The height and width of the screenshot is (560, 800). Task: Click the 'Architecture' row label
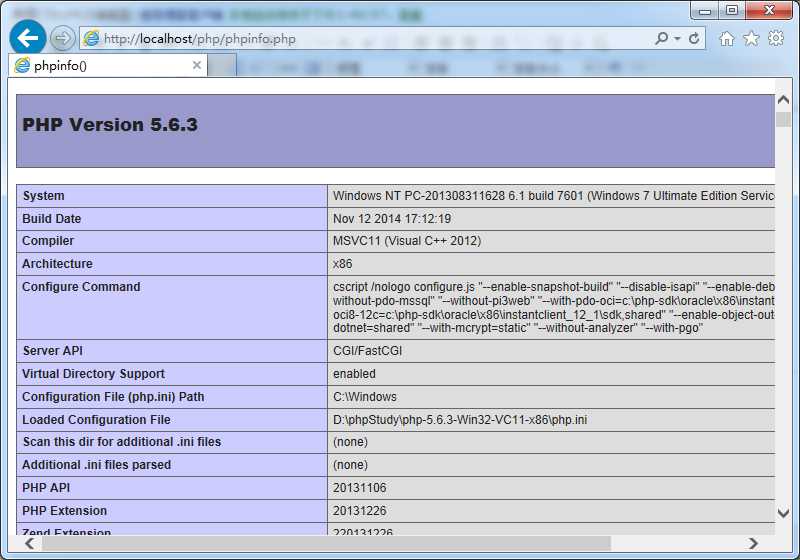coord(57,264)
